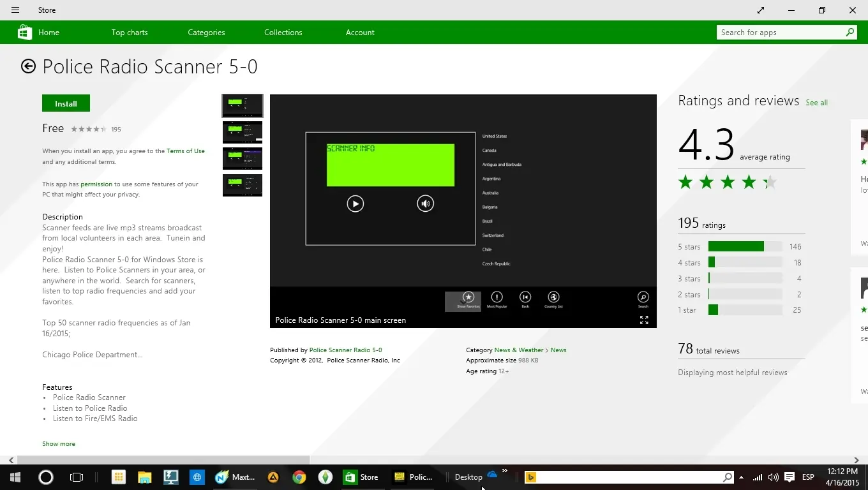Click the OneDrive cloud icon on the taskbar
The width and height of the screenshot is (868, 490).
pyautogui.click(x=492, y=474)
